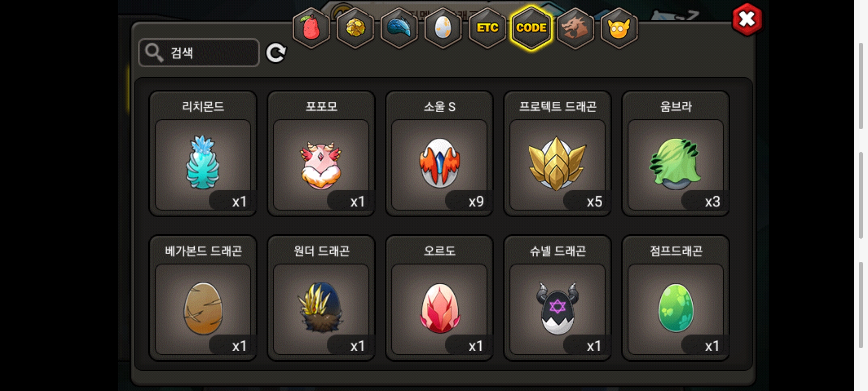This screenshot has width=868, height=391.
Task: Select the 프로텍트 드래곤 golden egg
Action: pos(557,153)
